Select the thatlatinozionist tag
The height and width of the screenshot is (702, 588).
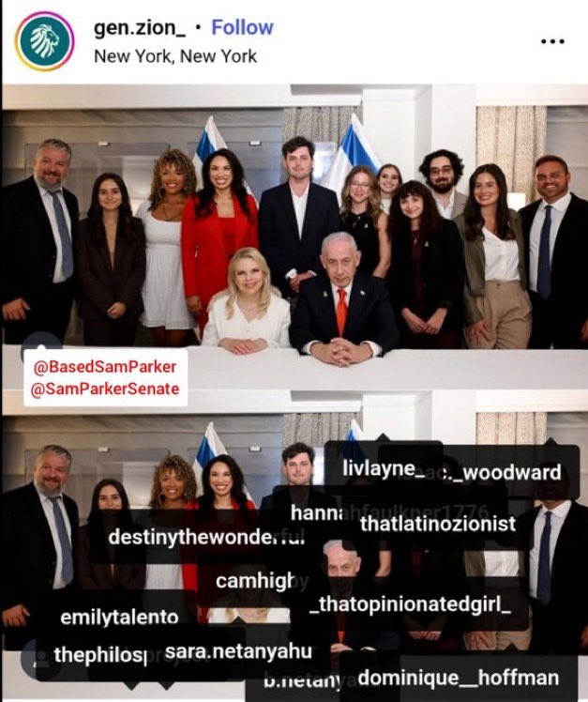point(438,525)
